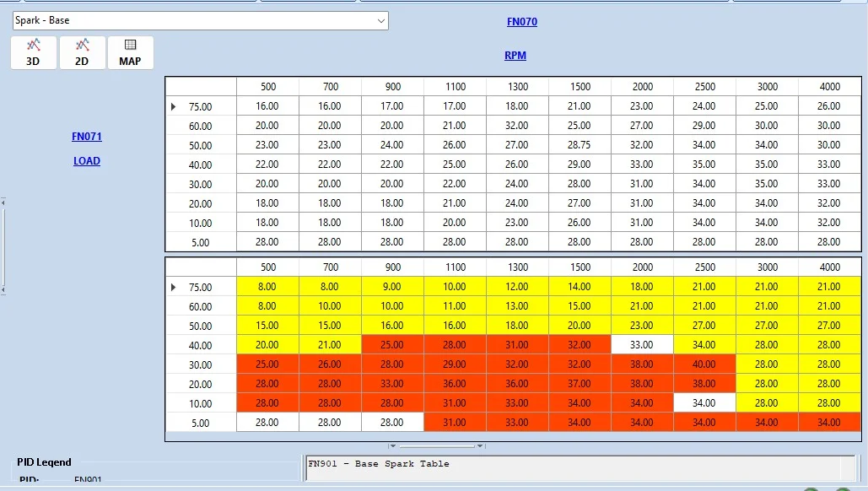
Task: Open the FN071 link
Action: pyautogui.click(x=86, y=136)
